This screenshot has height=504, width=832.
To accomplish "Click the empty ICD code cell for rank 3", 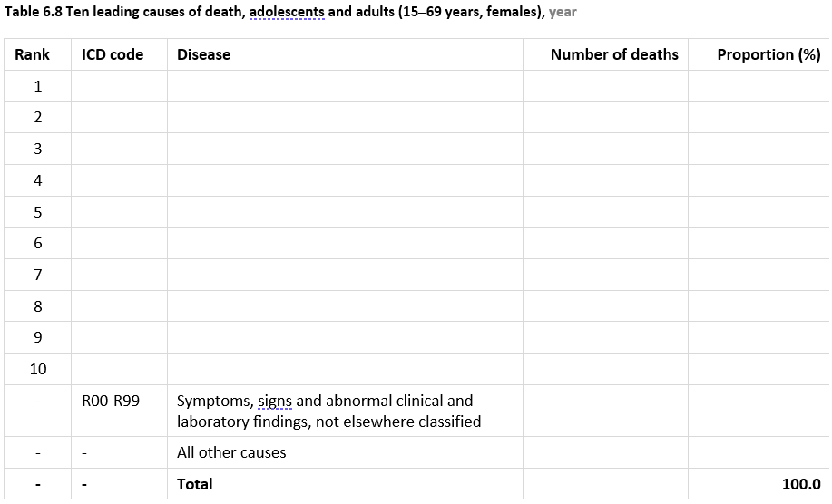I will pyautogui.click(x=120, y=150).
